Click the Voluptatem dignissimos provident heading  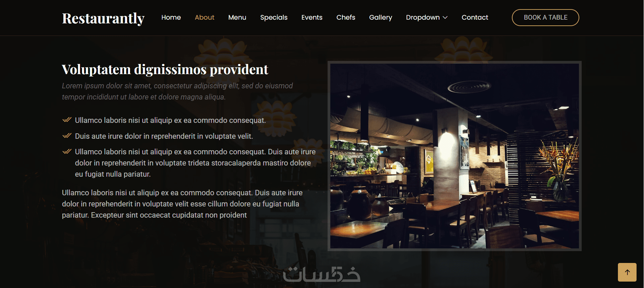click(165, 70)
